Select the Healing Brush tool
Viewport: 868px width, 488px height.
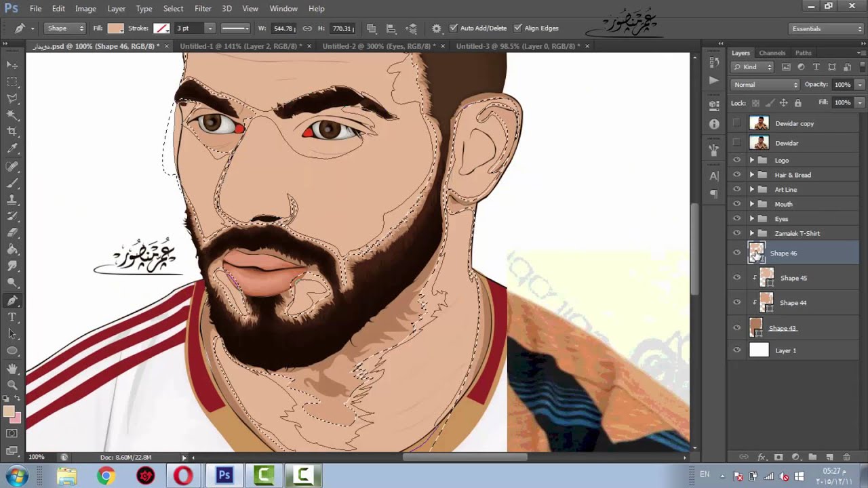coord(12,166)
